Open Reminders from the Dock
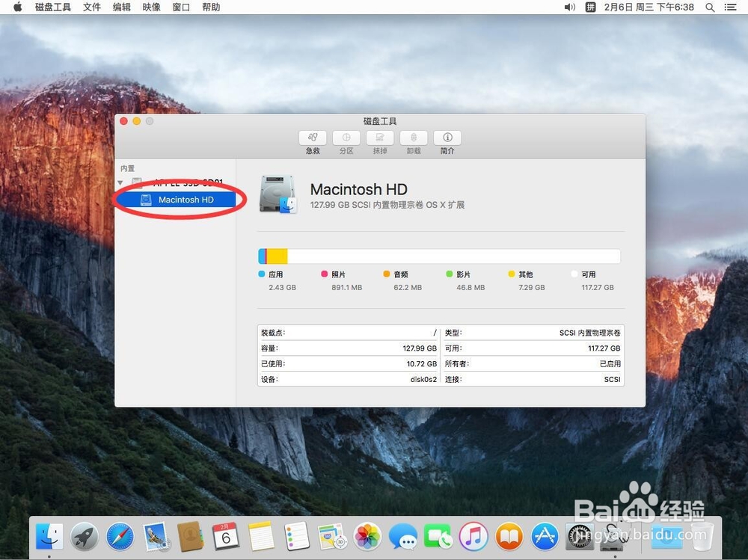Viewport: 748px width, 560px height. (x=297, y=536)
